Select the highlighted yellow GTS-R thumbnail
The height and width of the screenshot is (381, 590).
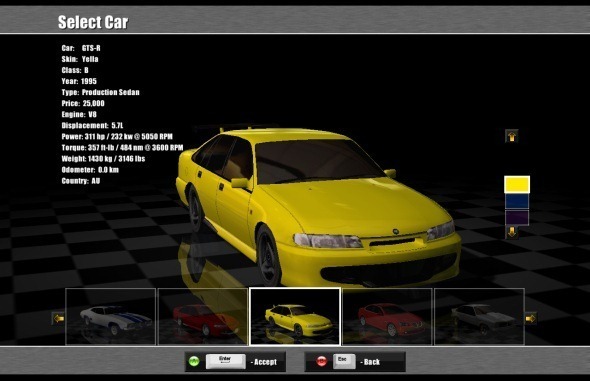coord(295,316)
